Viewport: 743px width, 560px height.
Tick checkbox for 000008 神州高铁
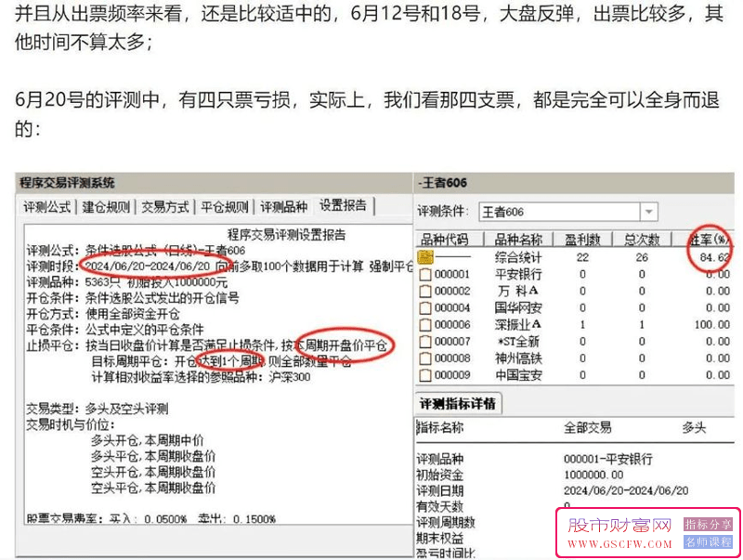coord(425,358)
